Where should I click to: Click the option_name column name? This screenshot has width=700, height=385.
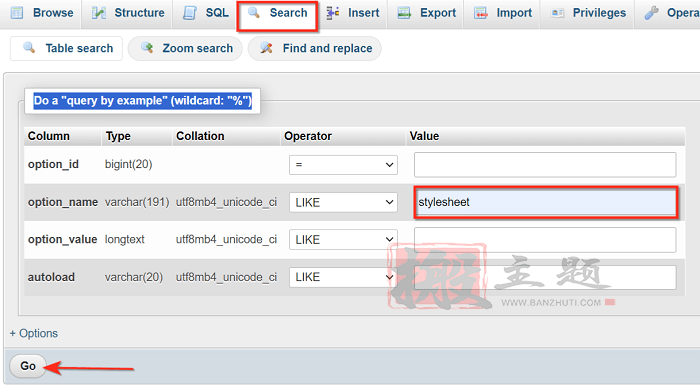click(62, 202)
